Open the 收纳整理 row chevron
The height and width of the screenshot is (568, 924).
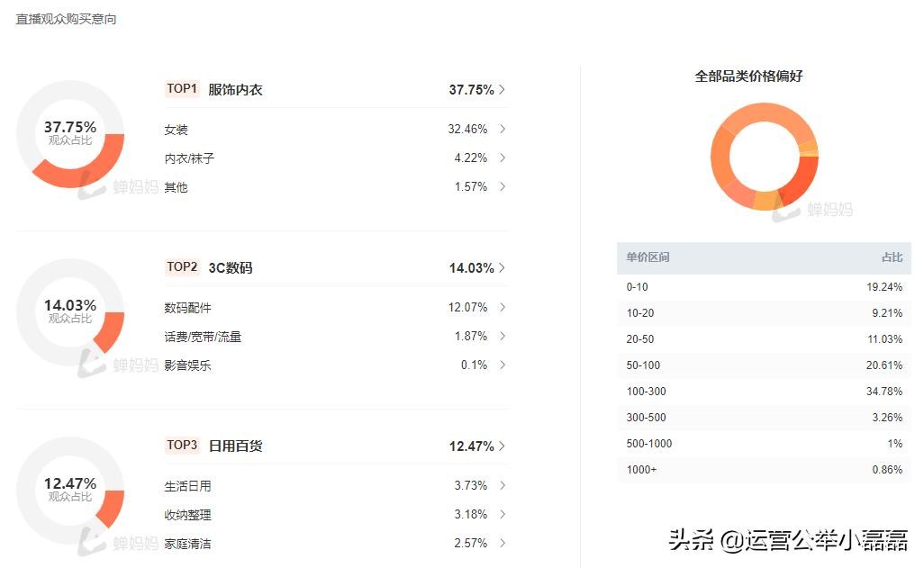coord(502,515)
